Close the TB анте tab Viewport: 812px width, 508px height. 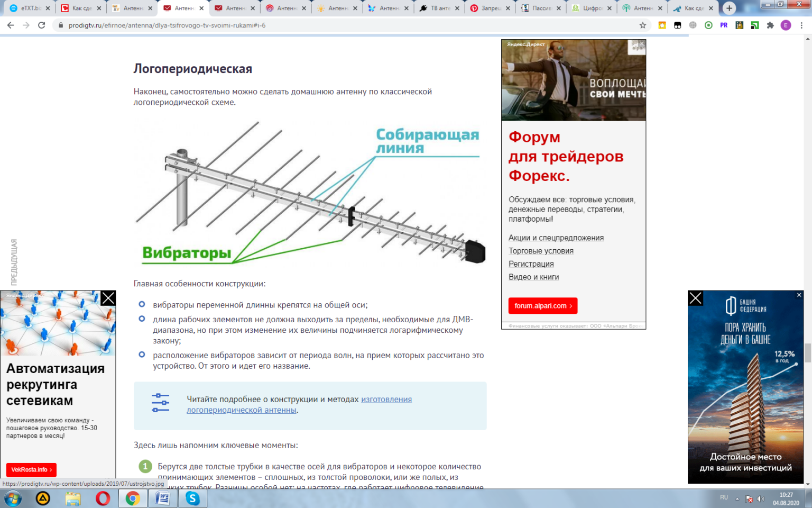(x=457, y=8)
